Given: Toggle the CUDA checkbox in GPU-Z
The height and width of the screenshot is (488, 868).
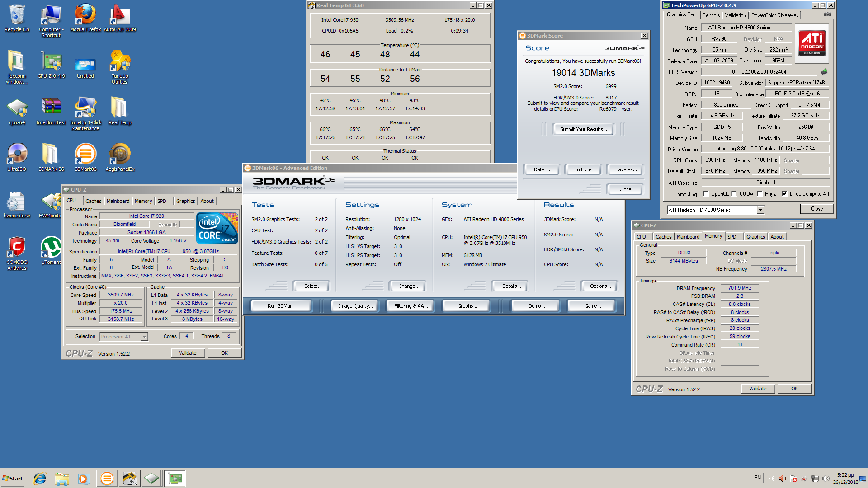Looking at the screenshot, I should click(x=734, y=194).
